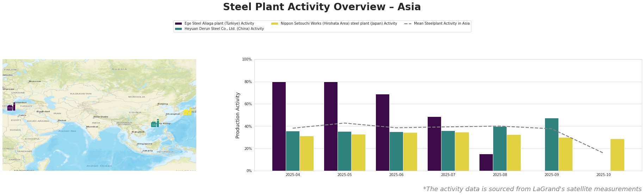Click the yellow Nippon Setouchi legend swatch

(274, 24)
